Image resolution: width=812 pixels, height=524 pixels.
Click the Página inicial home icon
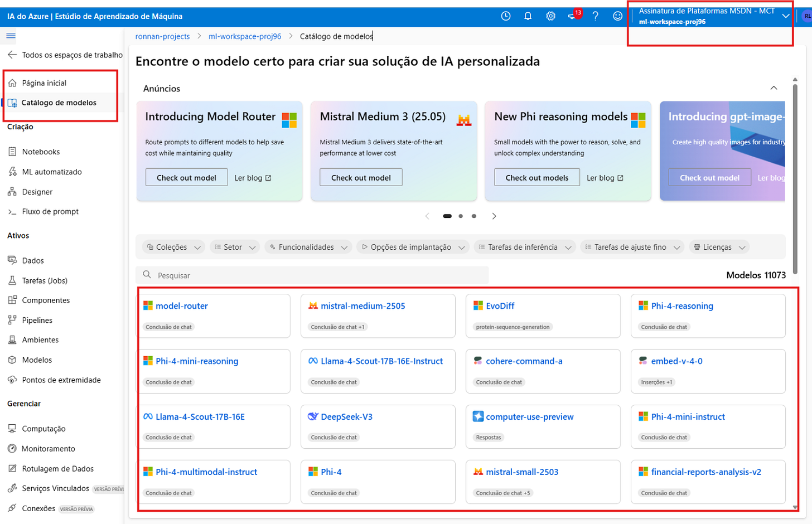click(12, 83)
